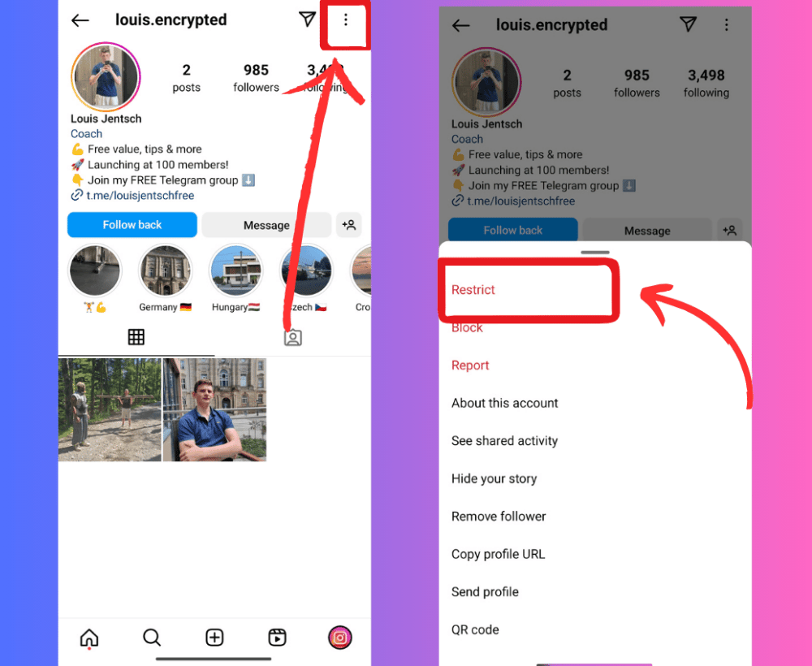
Task: Select Remove follower option
Action: pyautogui.click(x=499, y=517)
